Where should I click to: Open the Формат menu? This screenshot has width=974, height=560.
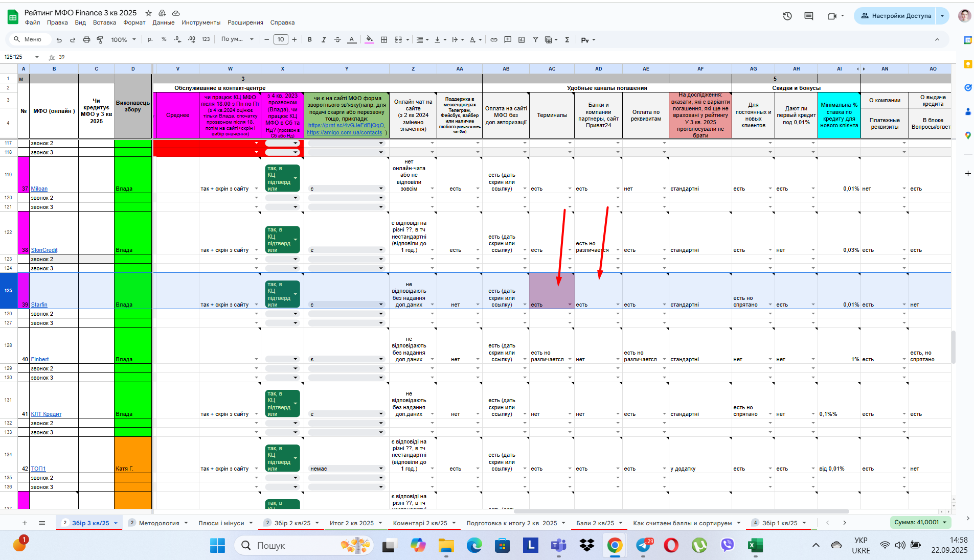coord(134,22)
